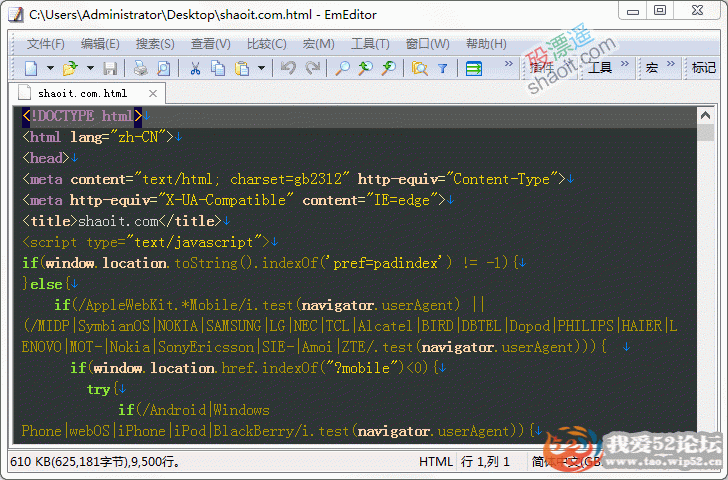Click the vertical scrollbar thumb

tap(705, 132)
